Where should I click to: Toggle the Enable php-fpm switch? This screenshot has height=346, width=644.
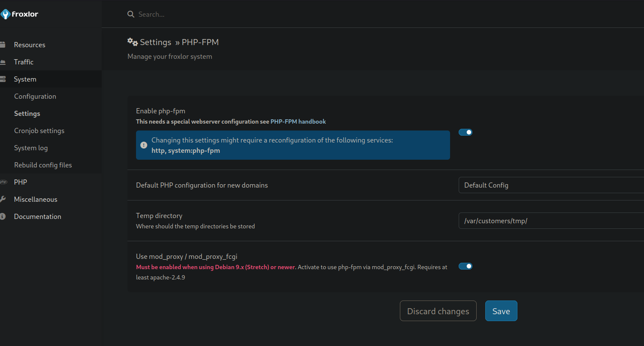(466, 132)
